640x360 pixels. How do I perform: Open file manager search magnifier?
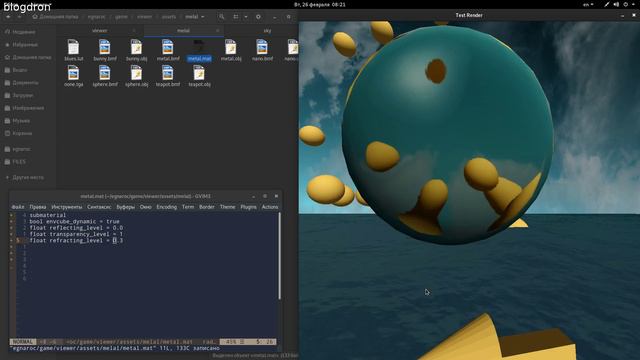222,17
